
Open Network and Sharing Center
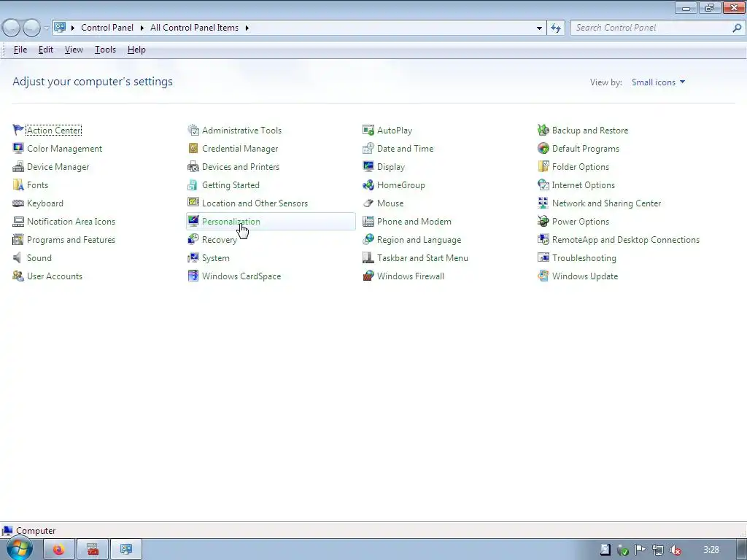606,203
